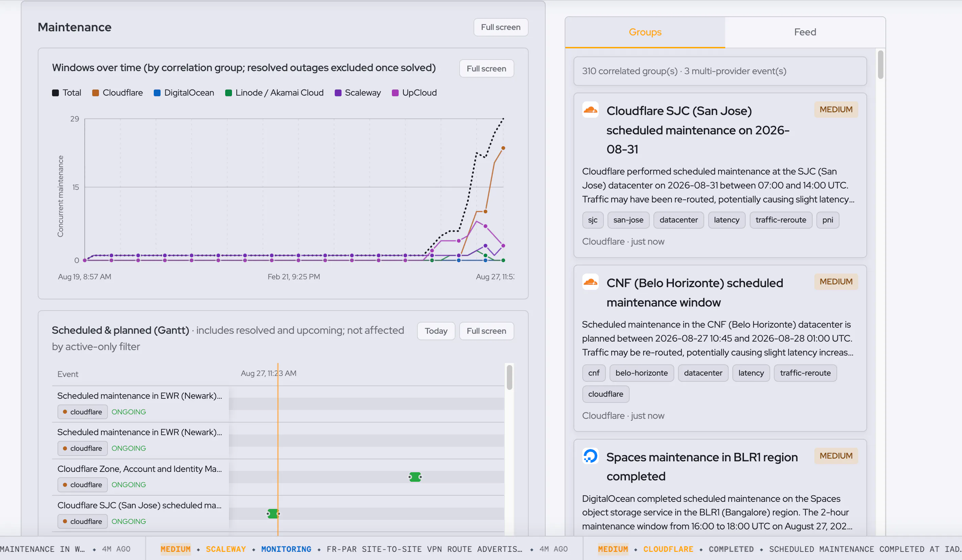The image size is (962, 560).
Task: Click the 'san-jose' tag
Action: 628,220
